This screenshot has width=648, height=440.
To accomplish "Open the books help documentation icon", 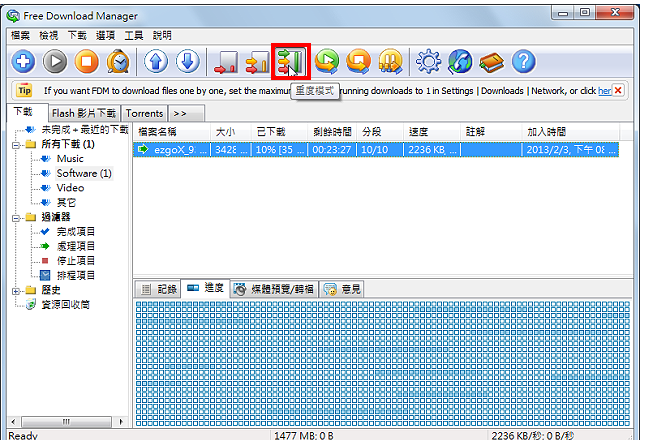I will 491,63.
